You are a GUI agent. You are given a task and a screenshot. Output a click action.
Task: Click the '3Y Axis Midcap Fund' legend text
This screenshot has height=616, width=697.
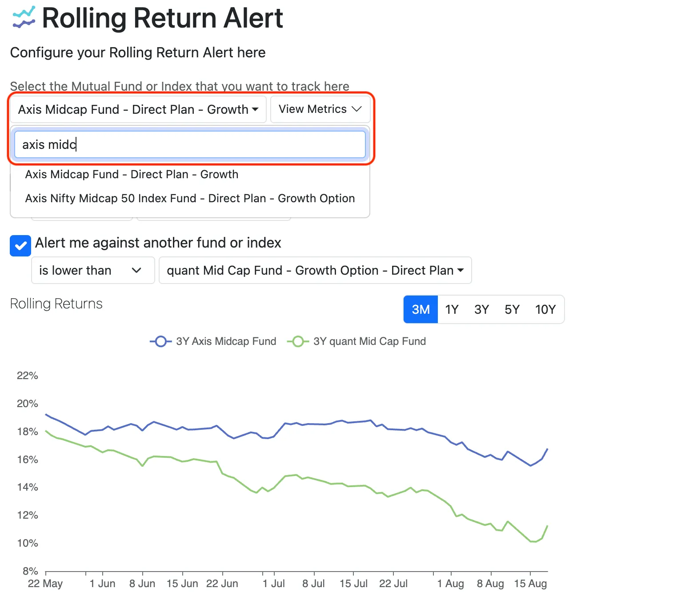pyautogui.click(x=226, y=341)
